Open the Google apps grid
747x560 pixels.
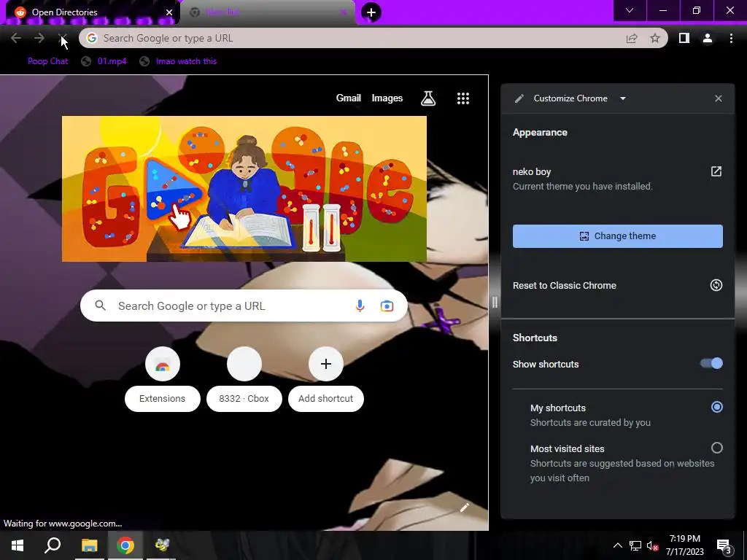coord(463,98)
